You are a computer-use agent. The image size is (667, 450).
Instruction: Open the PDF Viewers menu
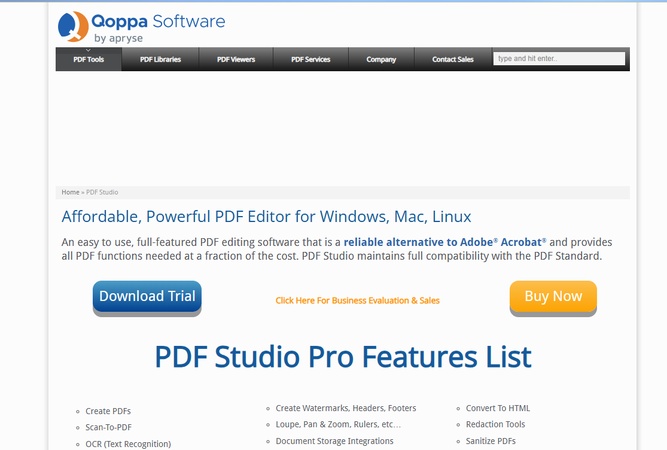[236, 59]
